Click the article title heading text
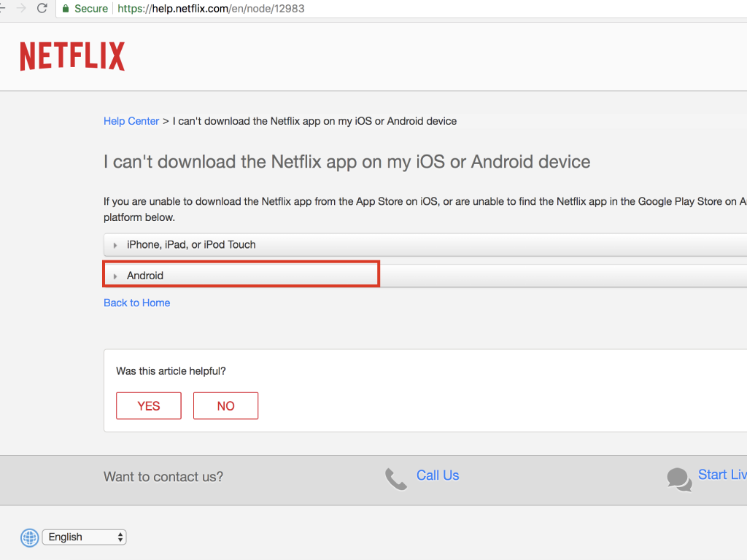 pyautogui.click(x=347, y=162)
